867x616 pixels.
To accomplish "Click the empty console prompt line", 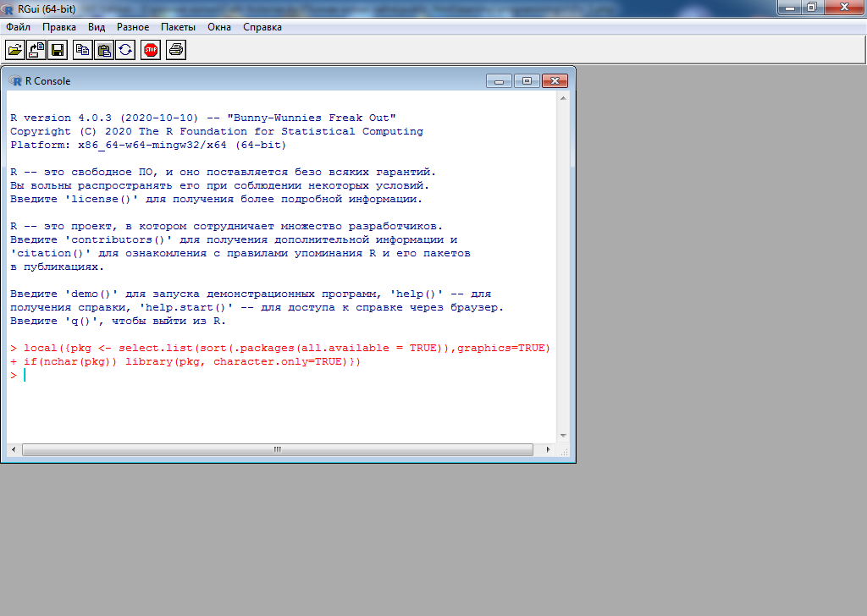I will coord(254,375).
